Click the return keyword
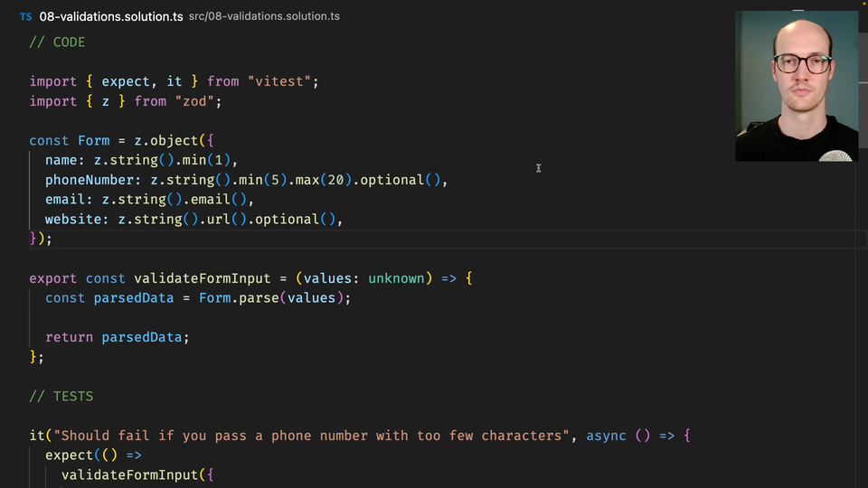The height and width of the screenshot is (488, 868). [x=69, y=337]
